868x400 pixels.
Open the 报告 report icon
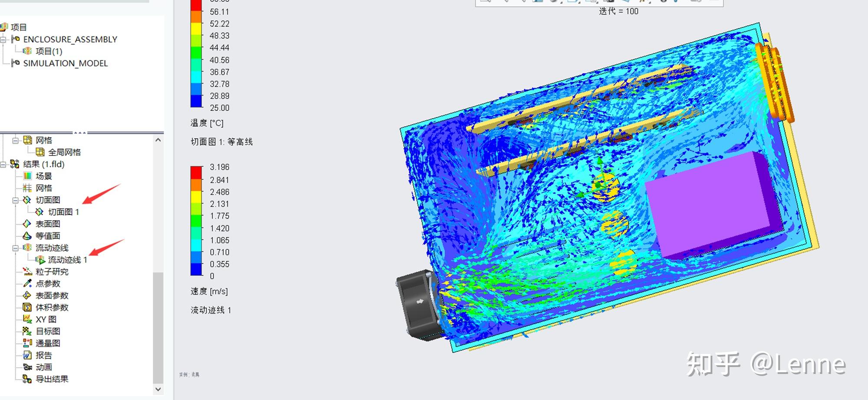(x=27, y=355)
